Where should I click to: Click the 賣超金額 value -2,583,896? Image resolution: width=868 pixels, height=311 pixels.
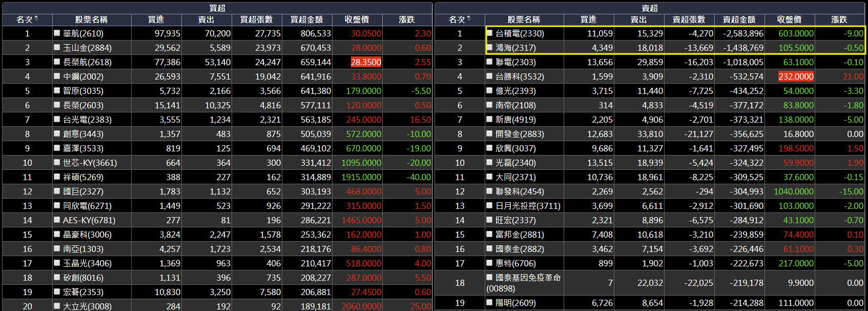tap(743, 33)
